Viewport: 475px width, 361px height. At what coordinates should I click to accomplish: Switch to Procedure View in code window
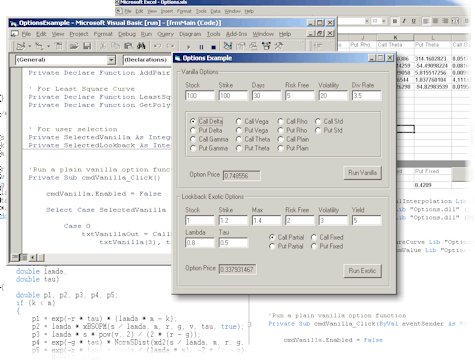click(x=15, y=257)
